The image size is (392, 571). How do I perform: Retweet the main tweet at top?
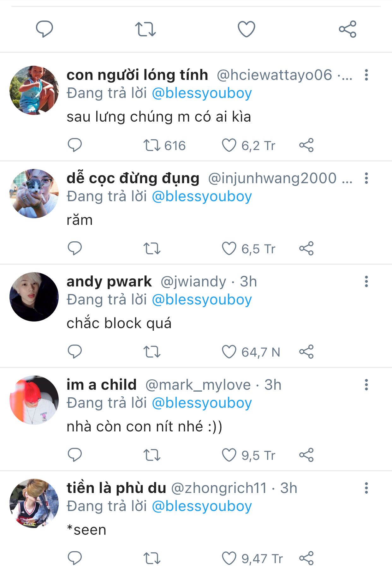(146, 29)
